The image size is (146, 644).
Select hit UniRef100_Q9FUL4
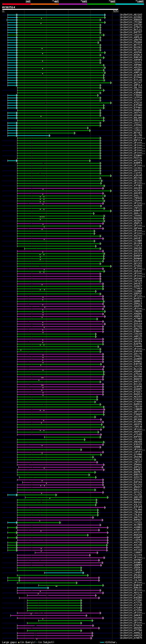coord(131,85)
